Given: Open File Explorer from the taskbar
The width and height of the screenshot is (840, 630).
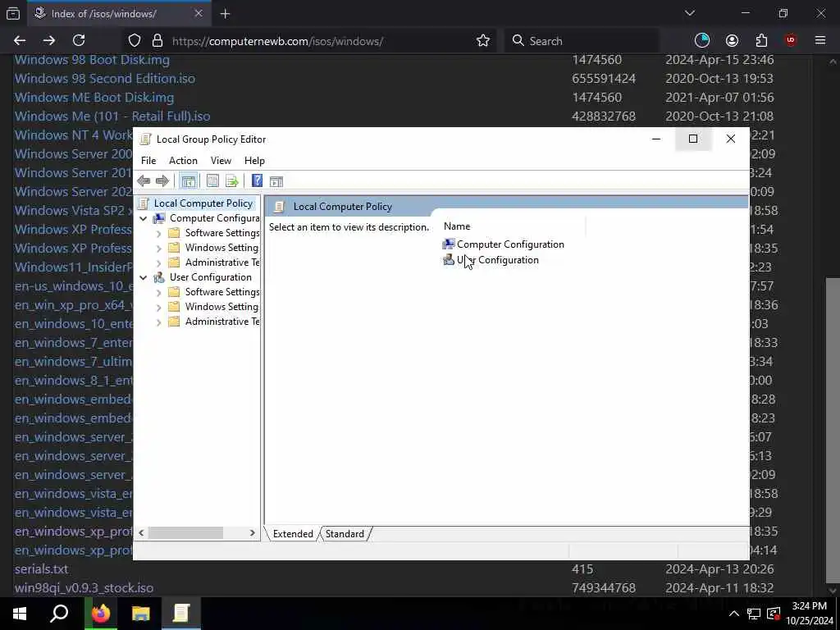Looking at the screenshot, I should (x=141, y=613).
